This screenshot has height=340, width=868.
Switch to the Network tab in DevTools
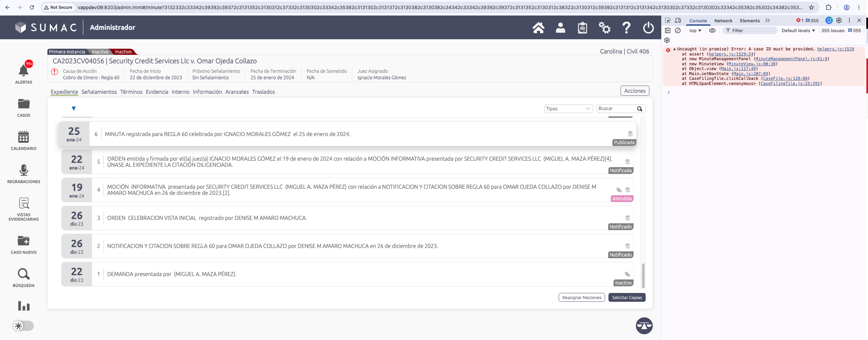(x=723, y=21)
